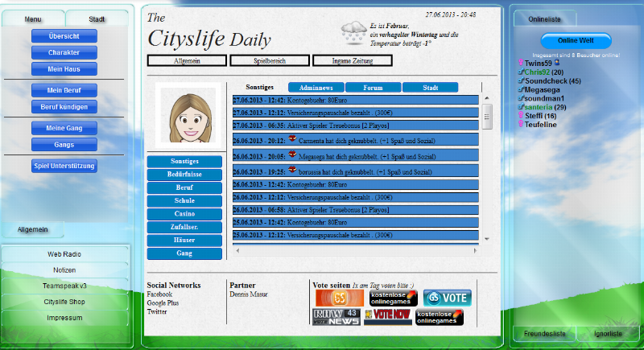Click the news list scroll-down arrow
Image resolution: width=644 pixels, height=350 pixels.
coord(487,239)
